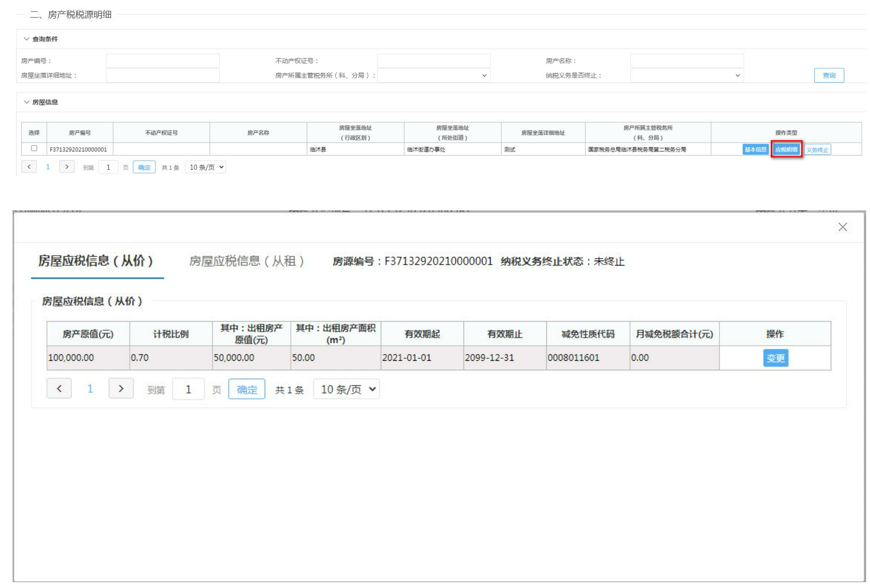This screenshot has width=870, height=588.
Task: Click 义务终止 for the listed property
Action: 817,150
